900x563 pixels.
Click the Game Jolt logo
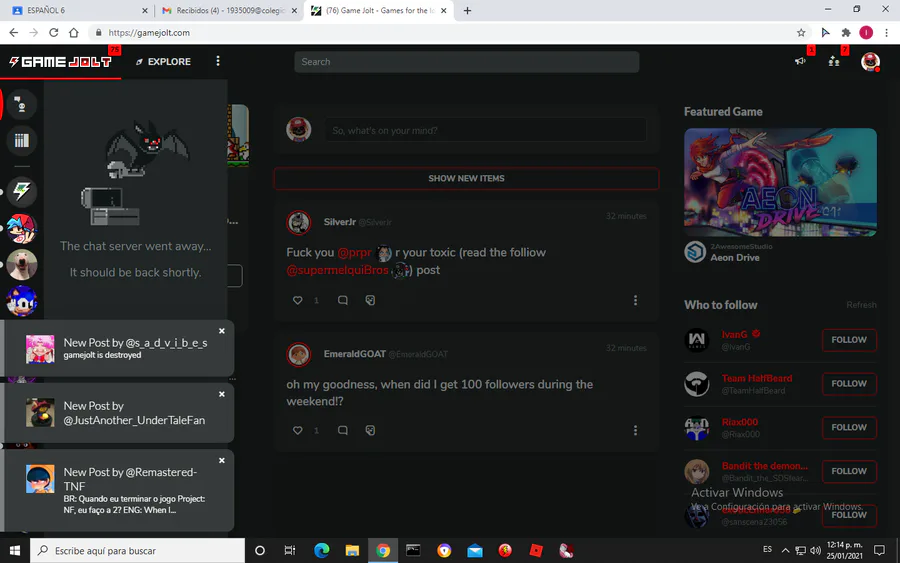(60, 61)
